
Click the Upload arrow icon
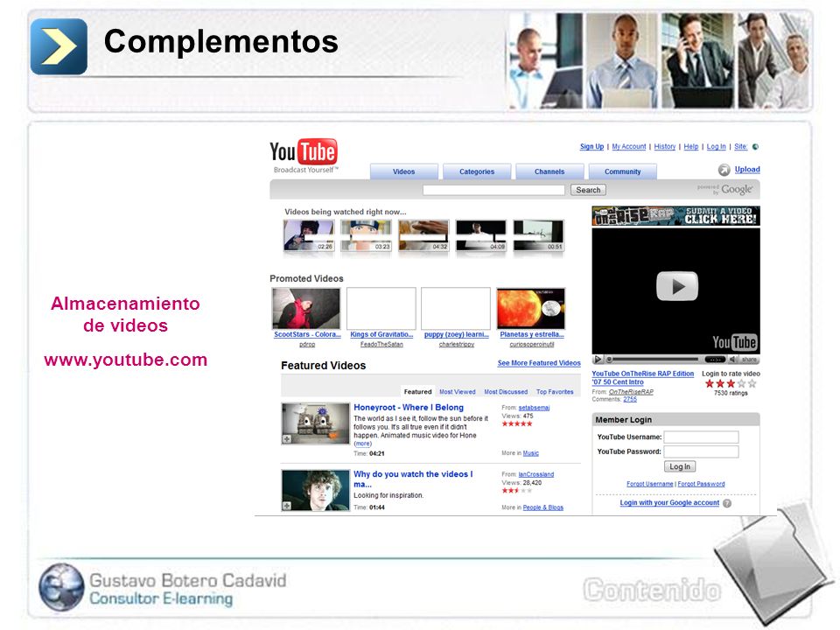click(724, 170)
